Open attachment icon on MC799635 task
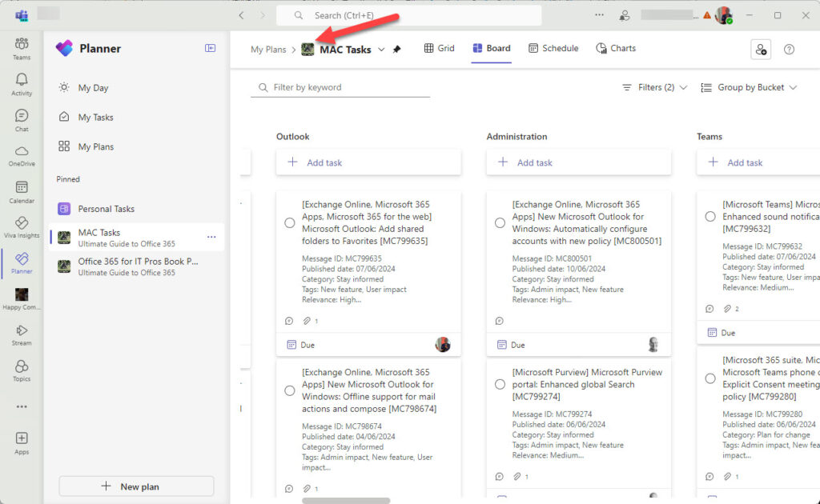The image size is (820, 504). coord(307,321)
